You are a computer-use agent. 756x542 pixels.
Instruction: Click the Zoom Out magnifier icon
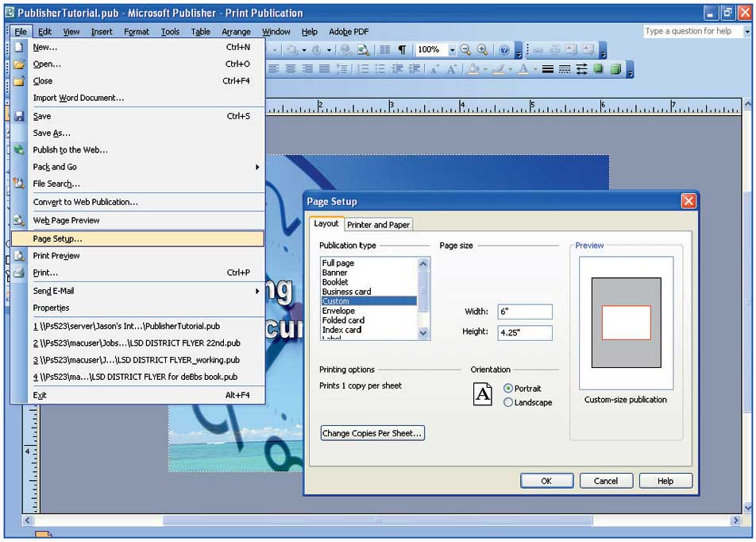[x=465, y=49]
